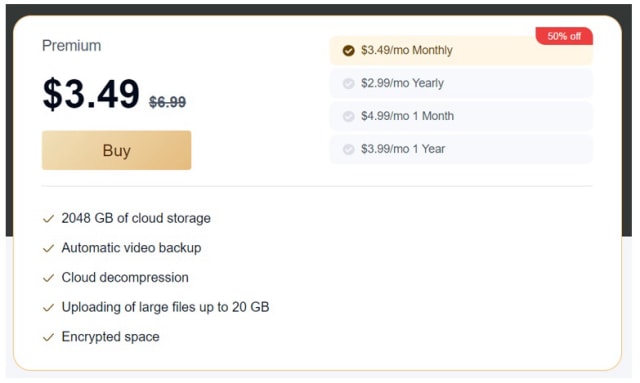Click the Premium plan title
640x383 pixels.
pyautogui.click(x=71, y=46)
